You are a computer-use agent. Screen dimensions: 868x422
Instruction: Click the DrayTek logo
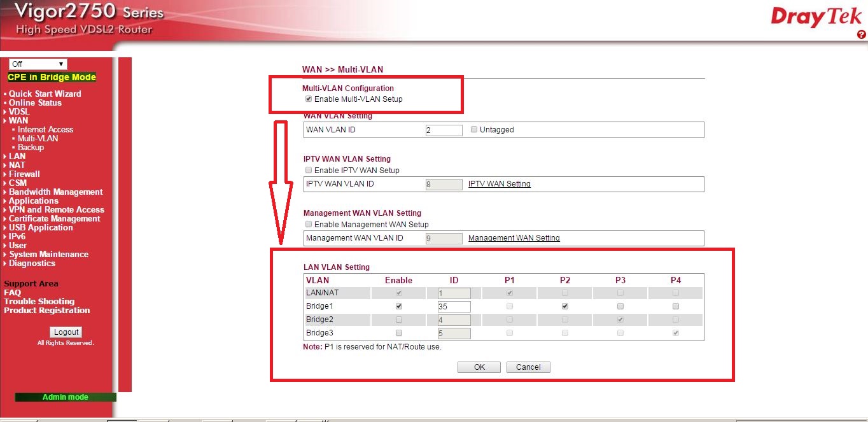[x=816, y=17]
